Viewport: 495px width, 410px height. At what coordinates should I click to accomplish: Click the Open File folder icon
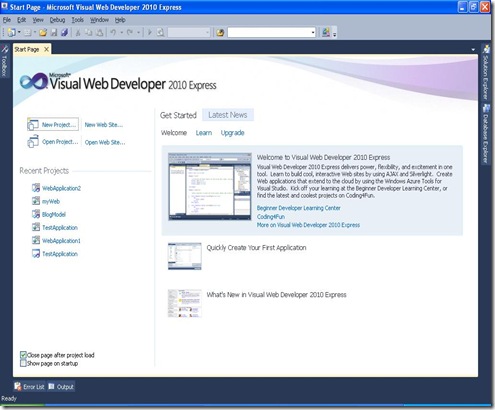tap(43, 32)
